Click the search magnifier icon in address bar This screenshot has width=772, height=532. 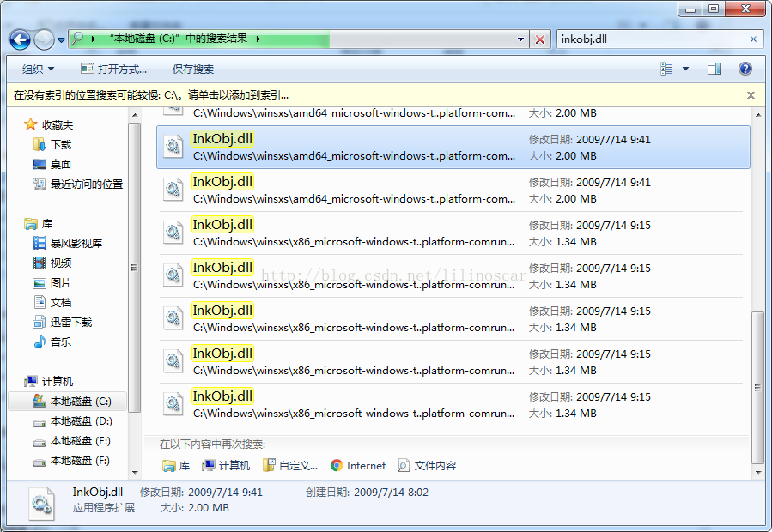pyautogui.click(x=77, y=39)
